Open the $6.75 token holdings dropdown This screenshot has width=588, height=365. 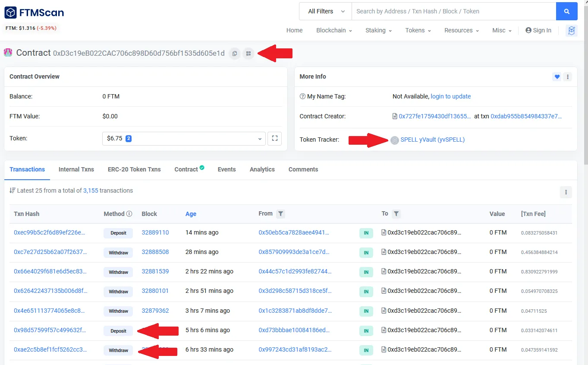(184, 139)
